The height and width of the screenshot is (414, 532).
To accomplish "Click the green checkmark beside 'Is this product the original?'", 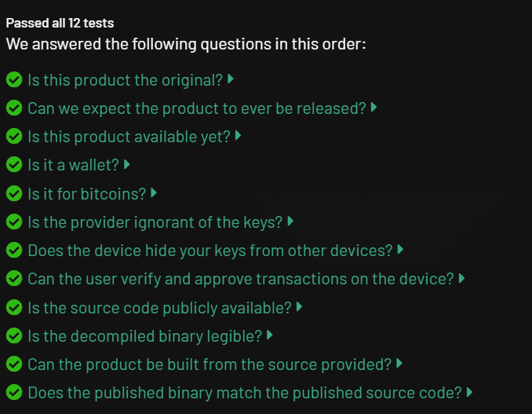I will (x=14, y=79).
